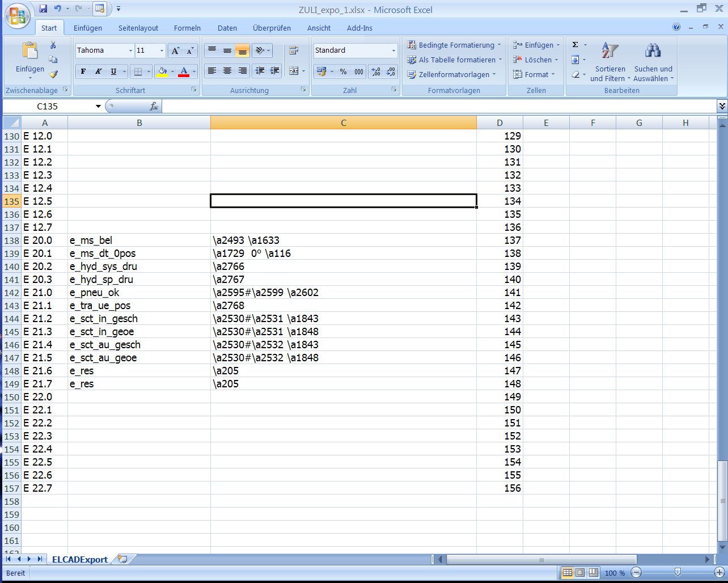Left-align the cell text
Image resolution: width=728 pixels, height=583 pixels.
(212, 71)
